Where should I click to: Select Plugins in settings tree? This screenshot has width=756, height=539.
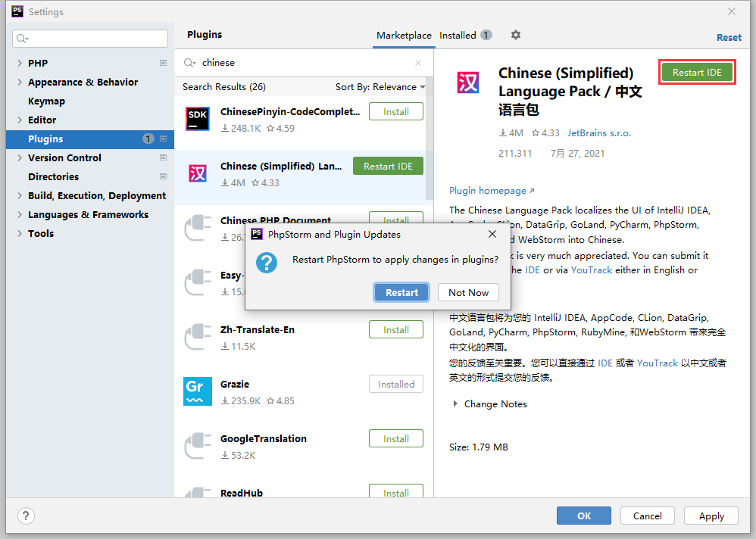tap(90, 139)
